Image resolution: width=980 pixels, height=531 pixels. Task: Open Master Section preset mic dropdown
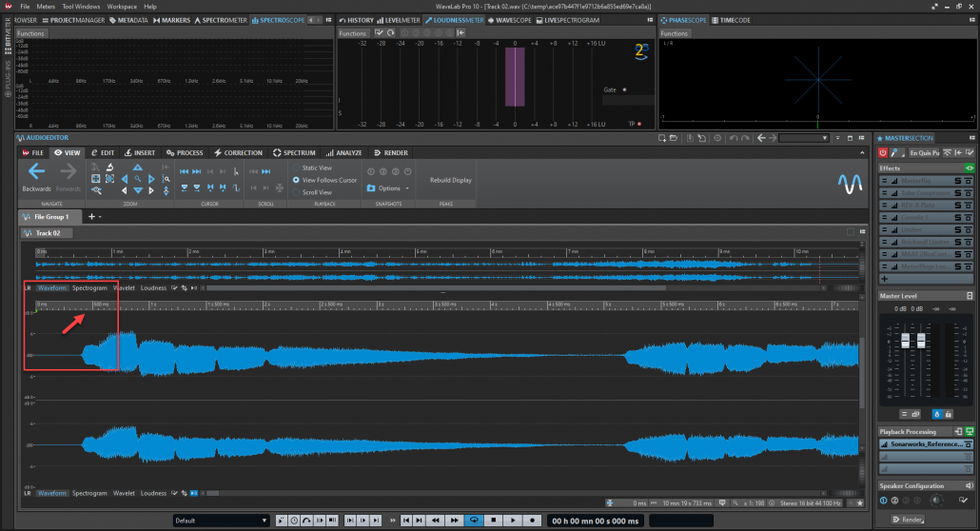point(895,152)
